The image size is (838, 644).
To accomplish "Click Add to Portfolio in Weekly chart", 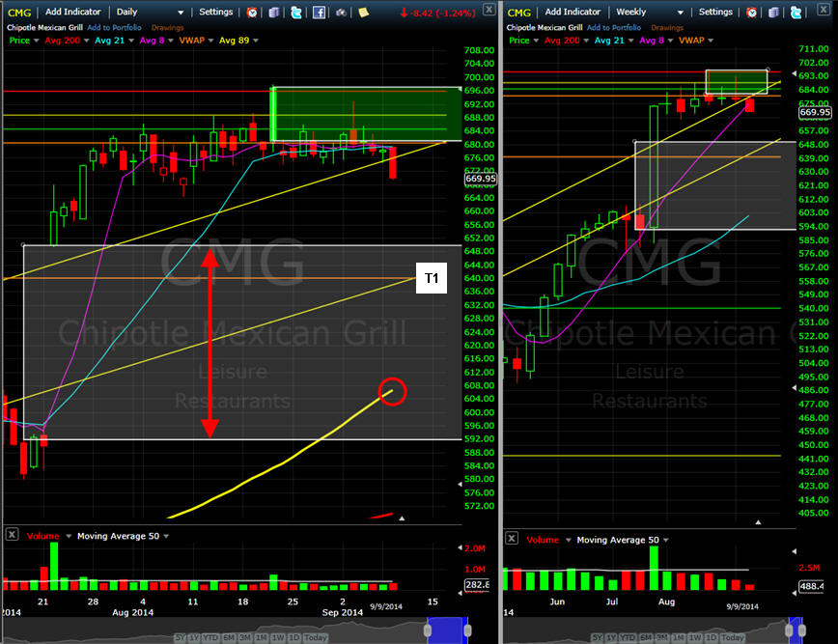I will coord(614,27).
